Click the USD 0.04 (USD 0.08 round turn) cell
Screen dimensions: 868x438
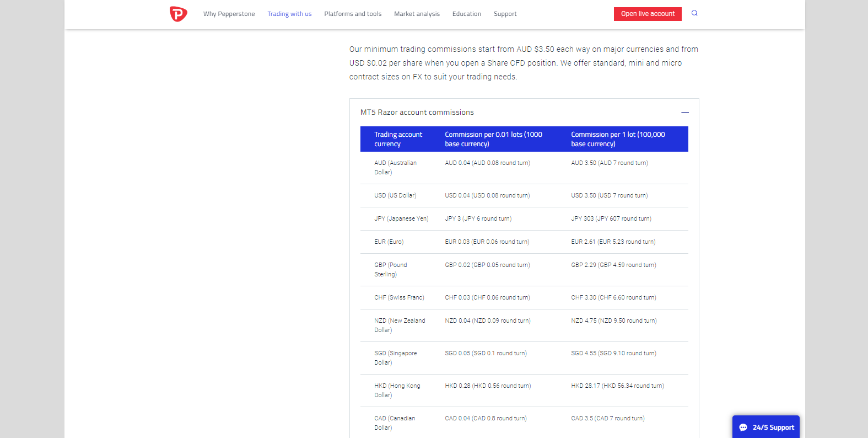click(x=487, y=195)
